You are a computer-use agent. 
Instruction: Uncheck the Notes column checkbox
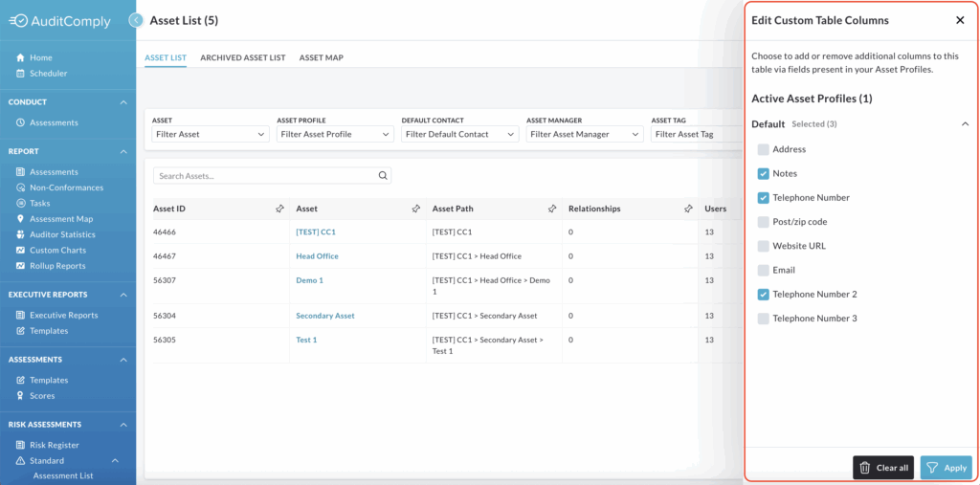[x=763, y=173]
